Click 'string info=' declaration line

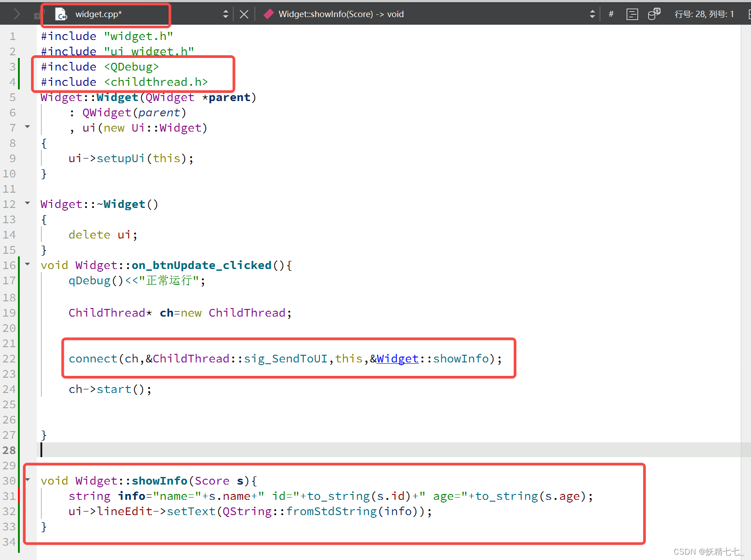pyautogui.click(x=331, y=496)
